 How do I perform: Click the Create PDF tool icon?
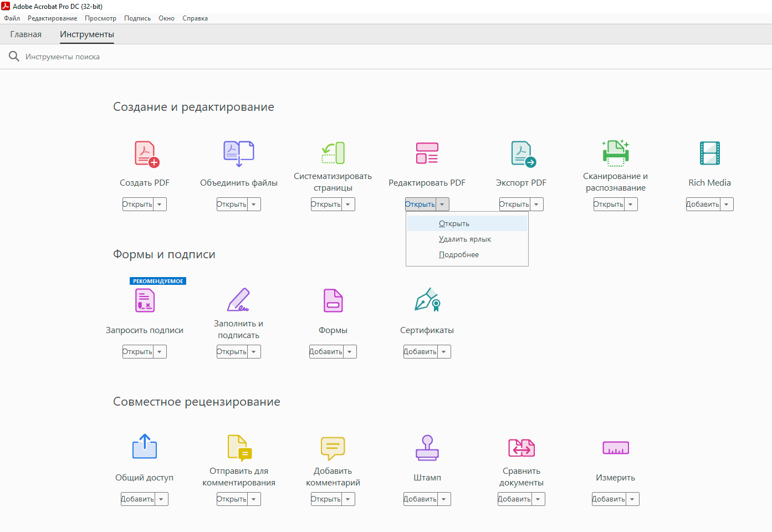(146, 154)
